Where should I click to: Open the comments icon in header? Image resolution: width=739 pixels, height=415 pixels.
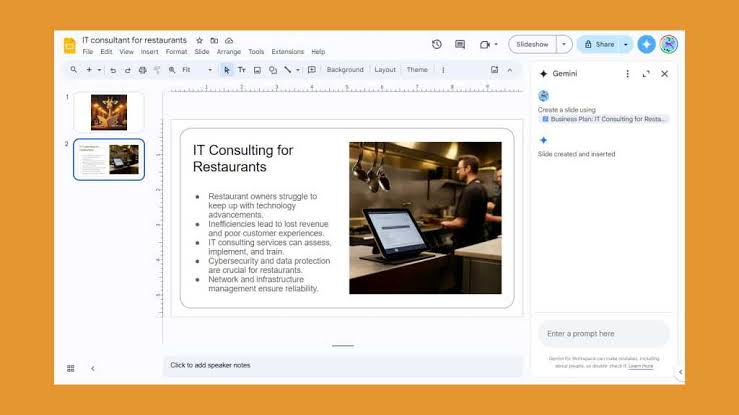(x=460, y=44)
